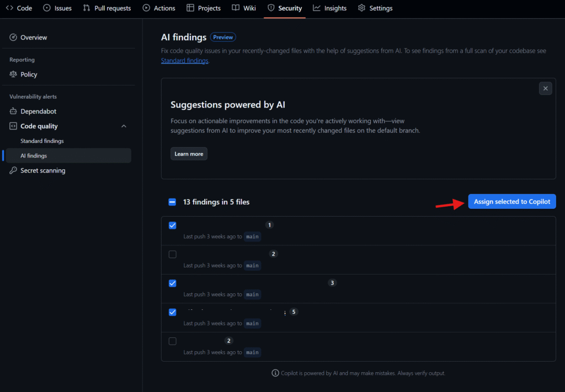Screen dimensions: 565x392
Task: Switch to the Actions tab
Action: 159,8
